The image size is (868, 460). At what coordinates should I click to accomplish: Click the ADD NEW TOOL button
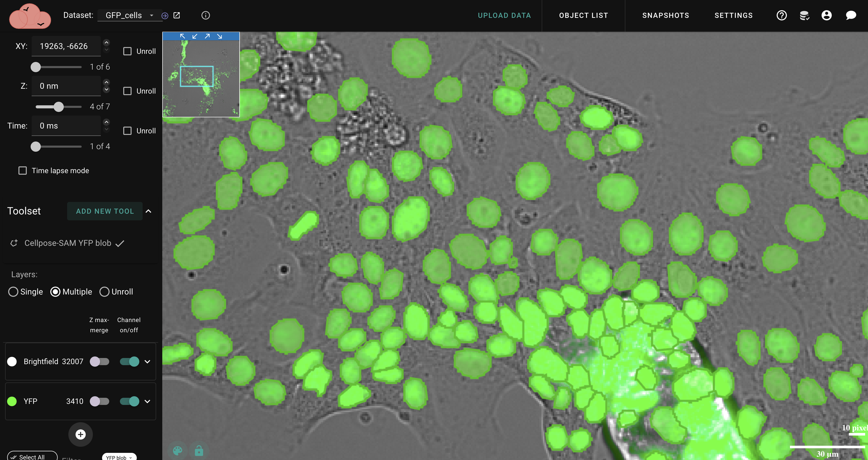[104, 211]
